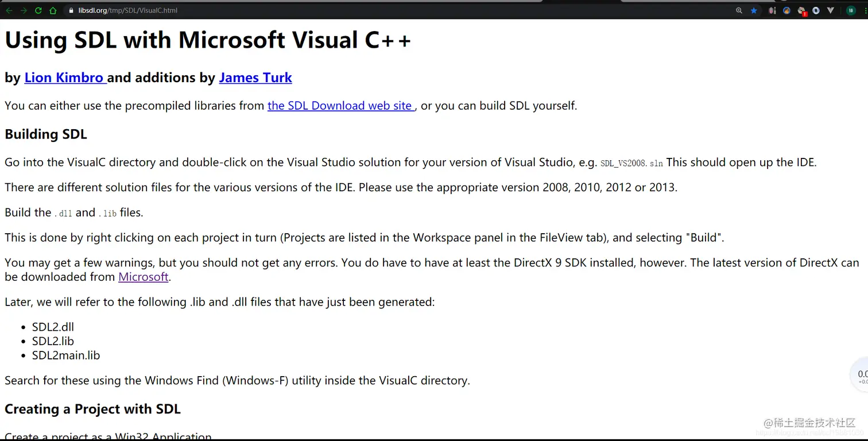Viewport: 868px width, 441px height.
Task: Open the browser home page
Action: pyautogui.click(x=53, y=10)
